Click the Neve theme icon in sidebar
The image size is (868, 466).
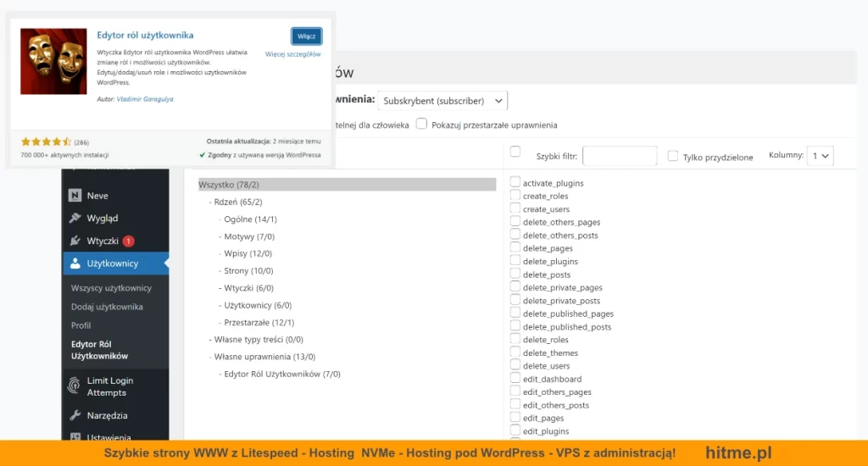tap(75, 196)
